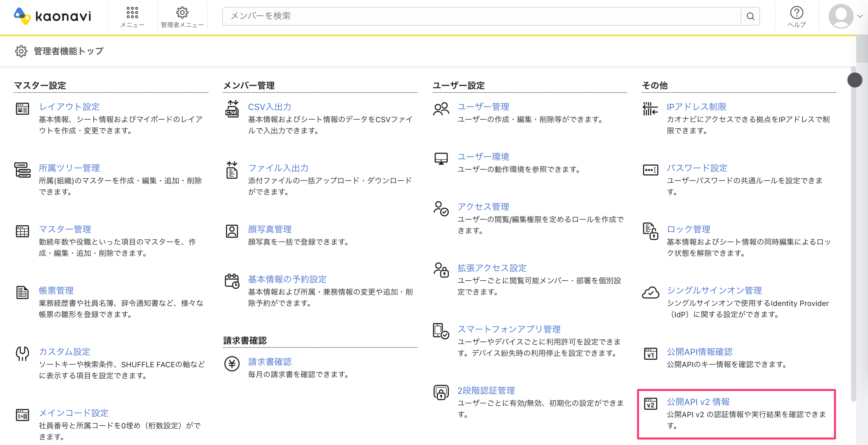Click the マスター管理 table icon
The image size is (868, 445).
click(22, 231)
